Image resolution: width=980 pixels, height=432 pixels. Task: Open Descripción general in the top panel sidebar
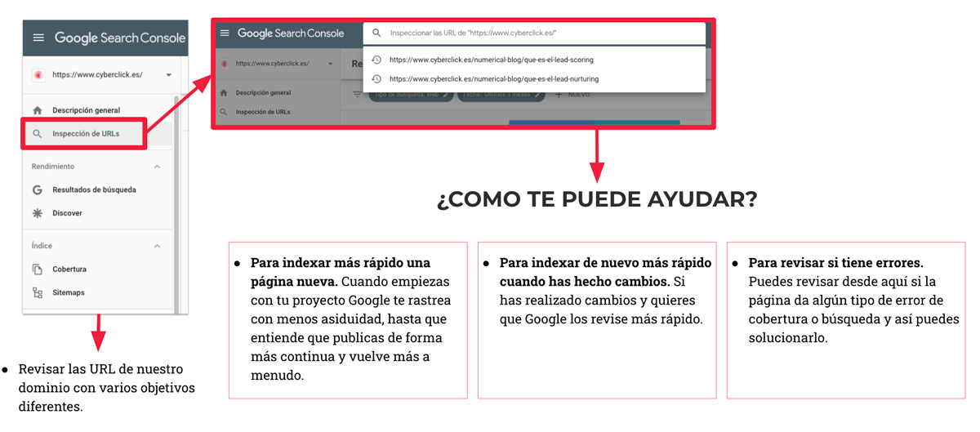pos(263,93)
